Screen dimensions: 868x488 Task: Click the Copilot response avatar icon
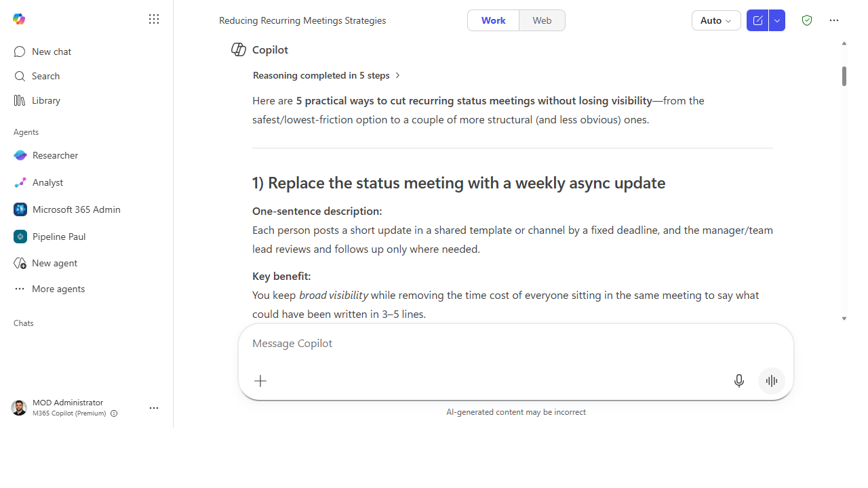pyautogui.click(x=239, y=49)
